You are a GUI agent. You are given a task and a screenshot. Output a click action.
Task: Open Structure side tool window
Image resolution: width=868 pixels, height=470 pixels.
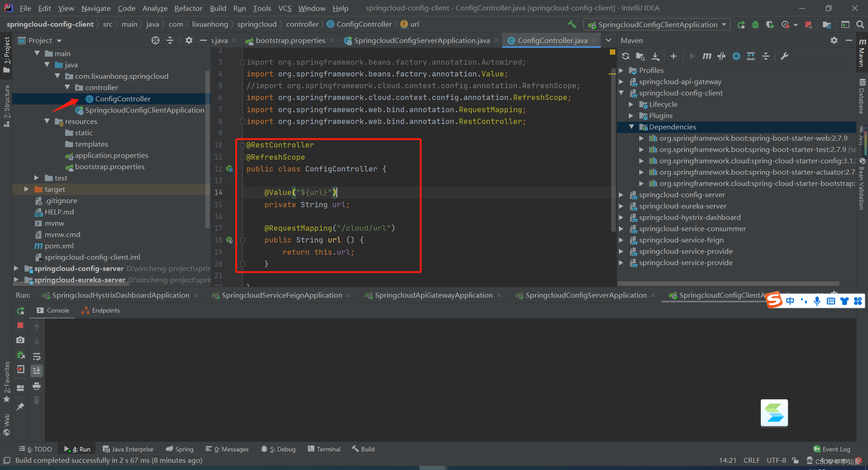click(x=6, y=106)
